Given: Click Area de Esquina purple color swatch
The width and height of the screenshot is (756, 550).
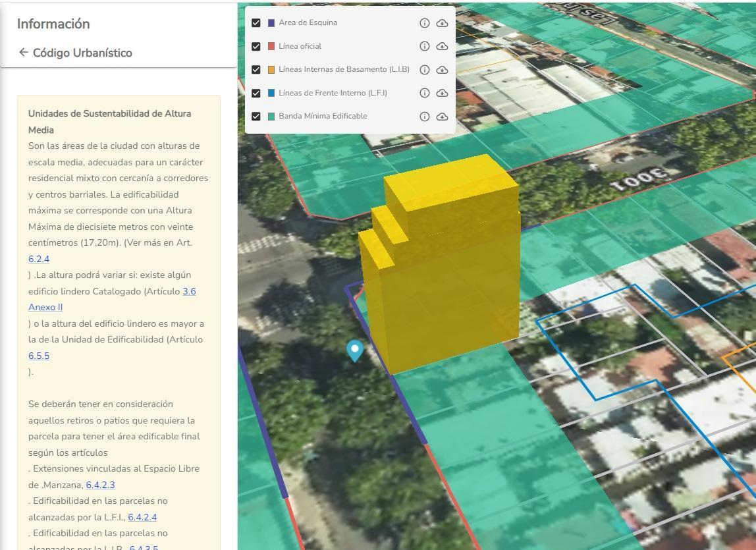Looking at the screenshot, I should [271, 22].
